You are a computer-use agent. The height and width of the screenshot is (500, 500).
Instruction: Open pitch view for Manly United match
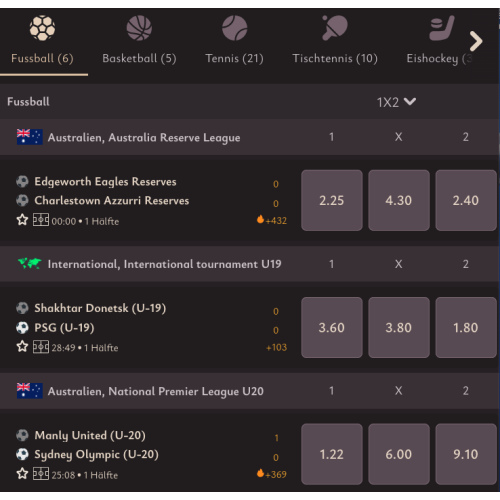(41, 474)
